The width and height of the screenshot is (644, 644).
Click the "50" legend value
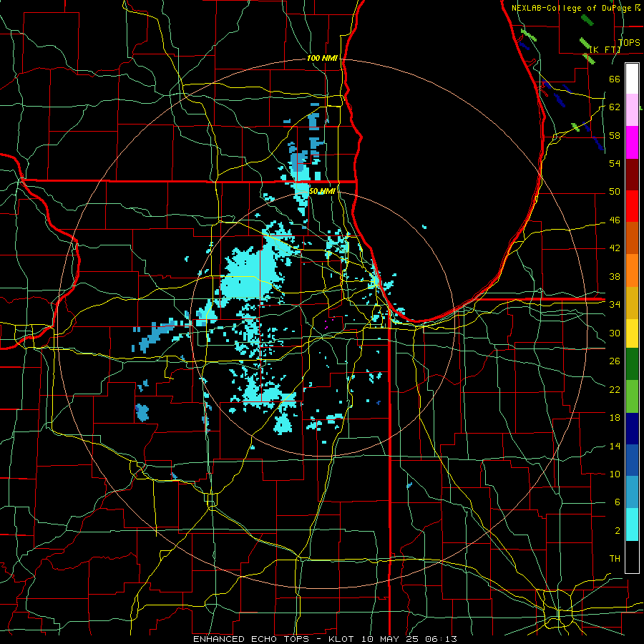click(615, 191)
